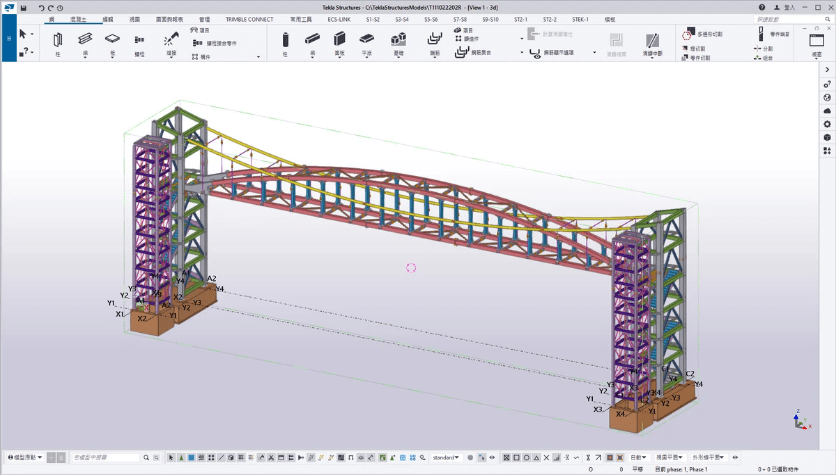The image size is (836, 475).
Task: Click the undo arrow in title bar
Action: tap(41, 7)
